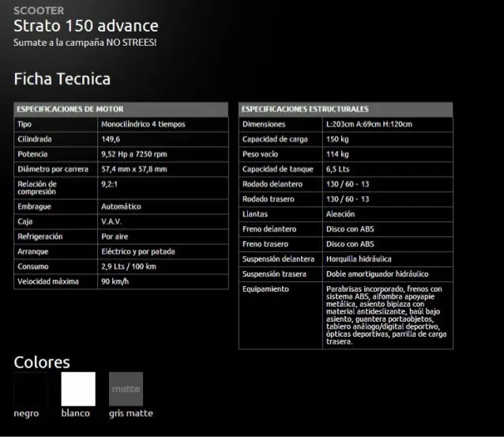504x437 pixels.
Task: Click the Sumate a la campaña slogan
Action: 85,43
